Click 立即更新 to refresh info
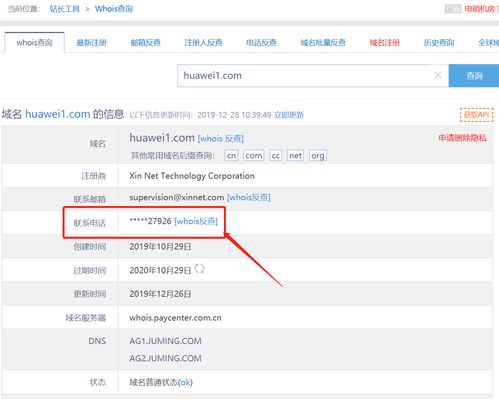This screenshot has height=399, width=499. (289, 115)
